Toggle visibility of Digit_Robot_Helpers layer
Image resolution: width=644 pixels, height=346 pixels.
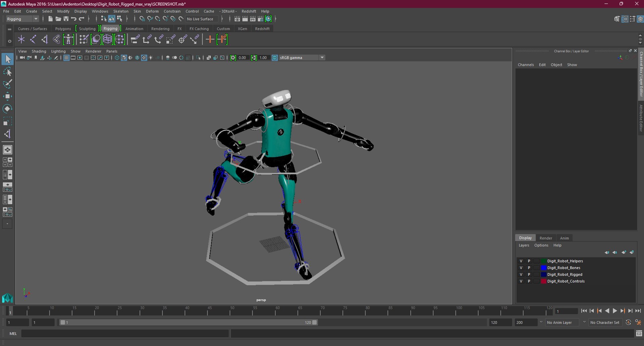coord(521,261)
